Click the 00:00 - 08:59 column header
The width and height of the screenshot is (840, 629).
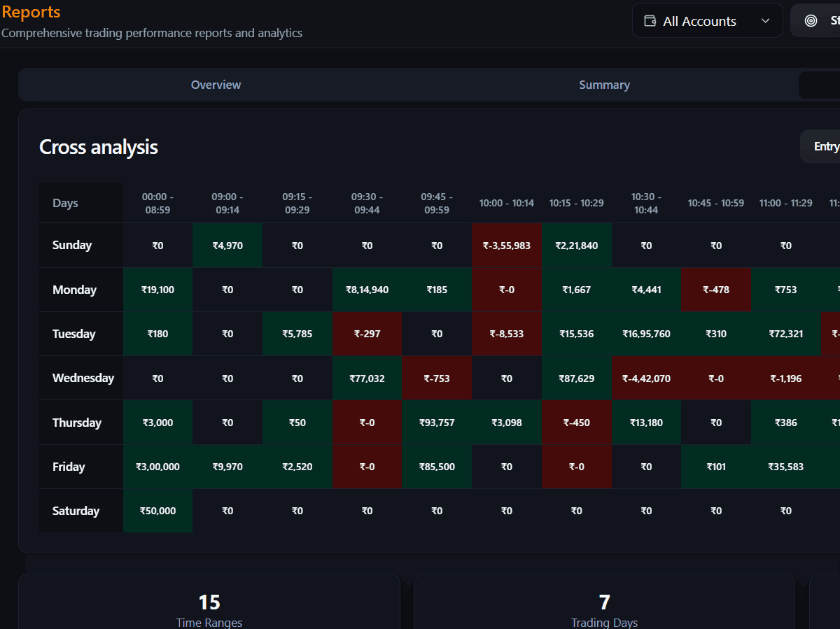(157, 202)
